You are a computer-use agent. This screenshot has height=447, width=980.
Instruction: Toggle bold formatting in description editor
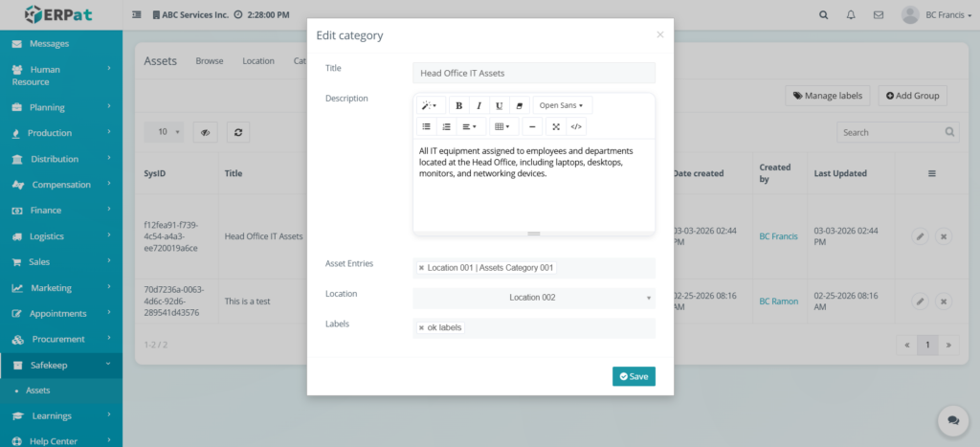(x=459, y=105)
